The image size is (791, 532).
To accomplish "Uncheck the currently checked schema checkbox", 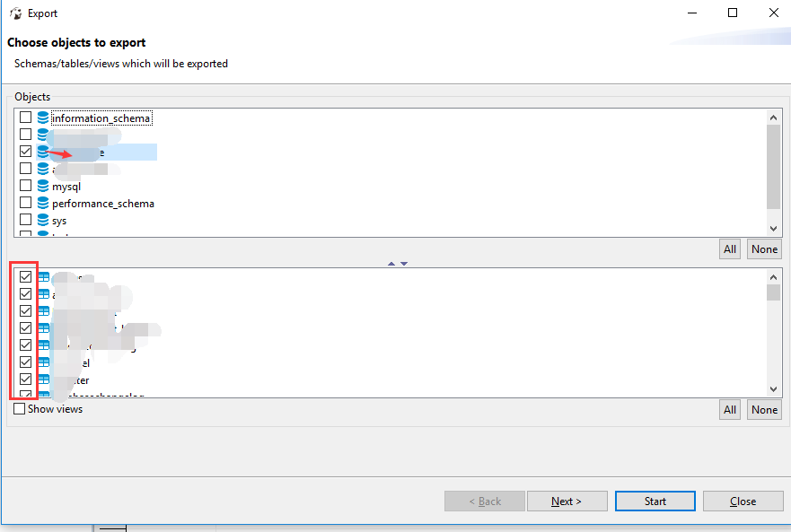I will click(24, 151).
